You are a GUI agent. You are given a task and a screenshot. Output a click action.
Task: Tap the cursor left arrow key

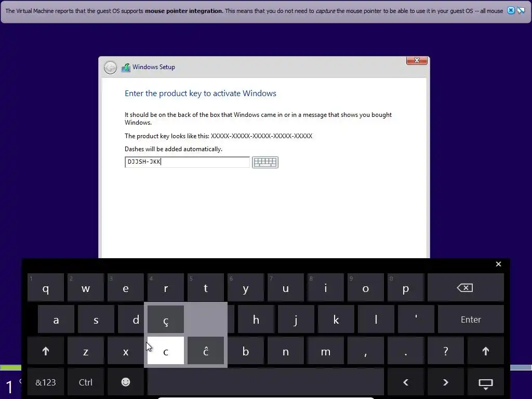405,382
